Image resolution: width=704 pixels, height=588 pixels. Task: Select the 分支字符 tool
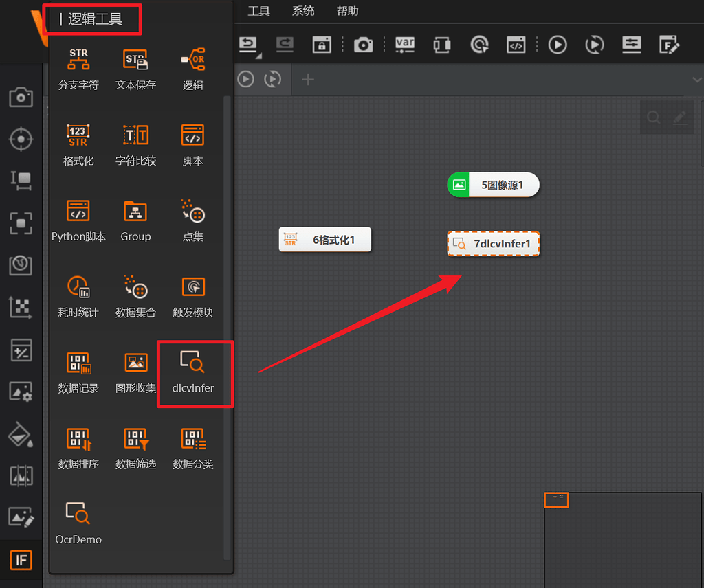click(78, 69)
